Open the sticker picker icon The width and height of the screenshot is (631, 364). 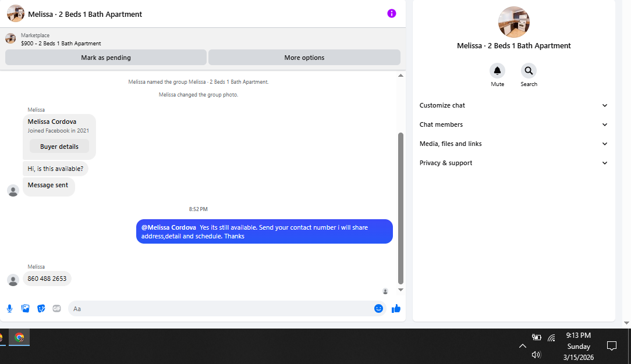pyautogui.click(x=41, y=309)
